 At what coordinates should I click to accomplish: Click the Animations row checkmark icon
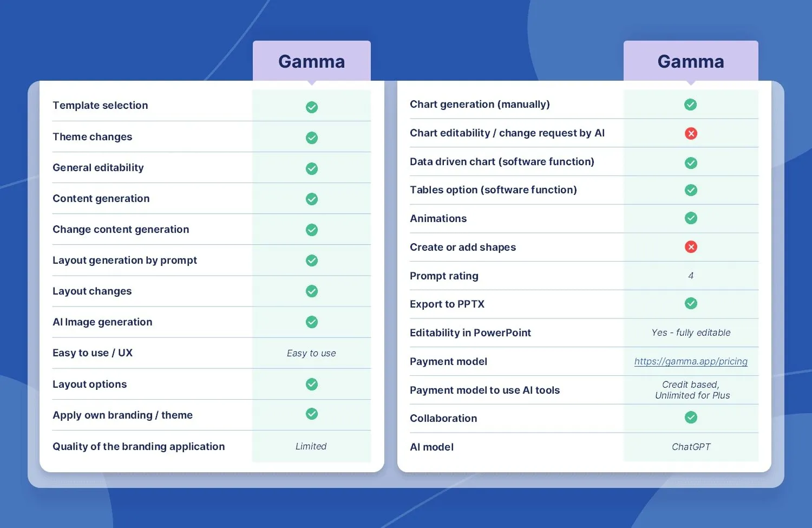tap(691, 218)
